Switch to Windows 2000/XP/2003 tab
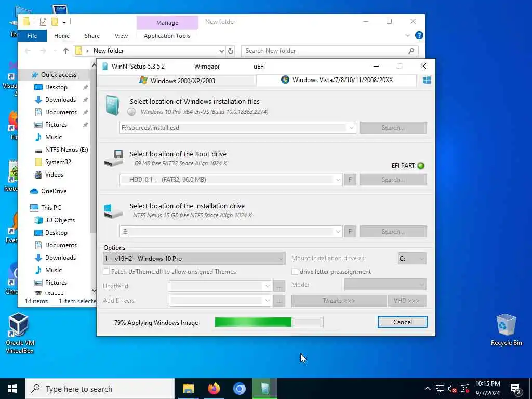 [177, 81]
